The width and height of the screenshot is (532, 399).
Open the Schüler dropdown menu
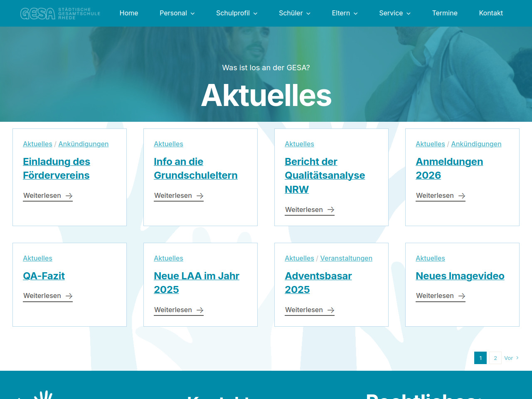point(294,13)
